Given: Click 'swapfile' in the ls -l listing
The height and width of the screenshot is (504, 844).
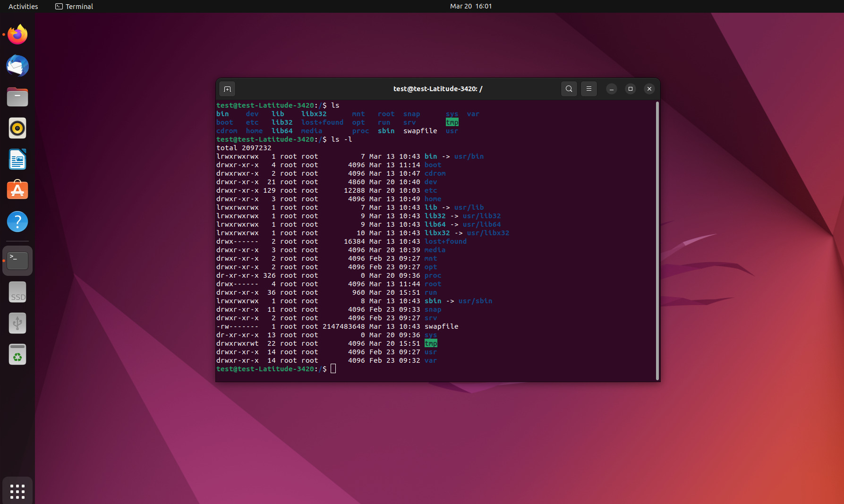Looking at the screenshot, I should point(441,326).
